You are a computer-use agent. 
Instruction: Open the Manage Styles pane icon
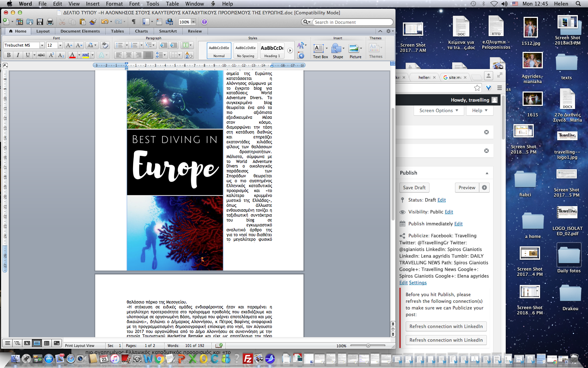pos(301,55)
